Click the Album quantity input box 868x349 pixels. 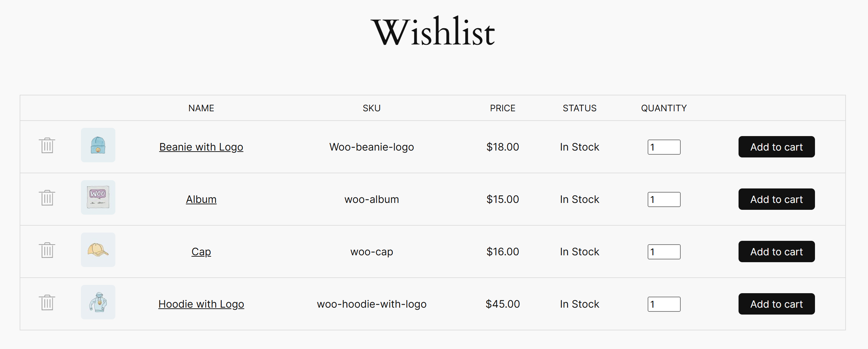click(x=664, y=199)
